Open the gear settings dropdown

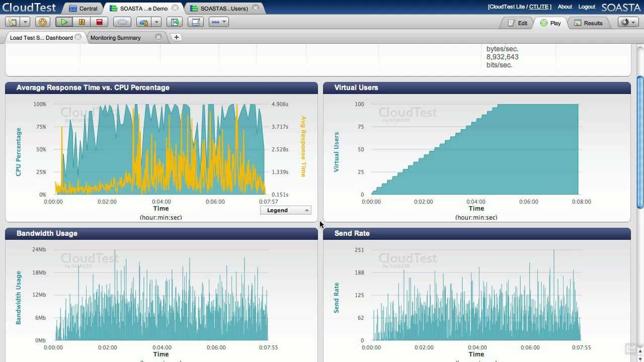(x=628, y=23)
